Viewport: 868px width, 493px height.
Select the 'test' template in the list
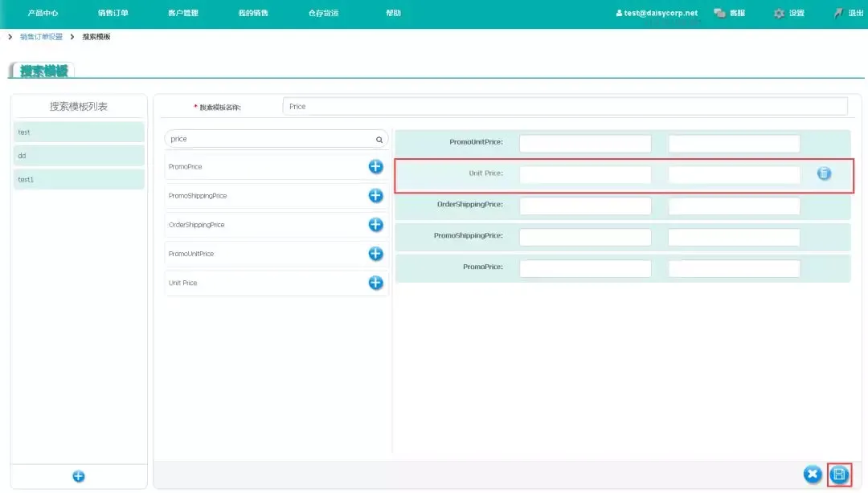[79, 132]
